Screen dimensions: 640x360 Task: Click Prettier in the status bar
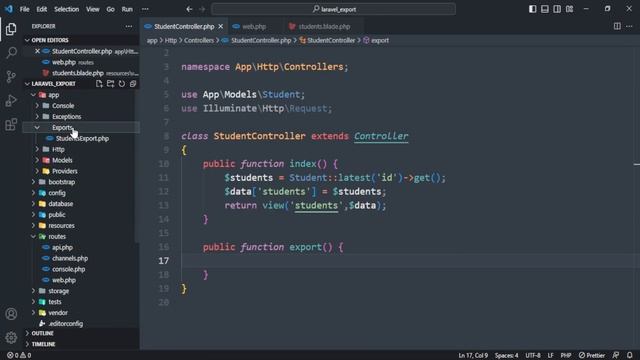click(592, 355)
